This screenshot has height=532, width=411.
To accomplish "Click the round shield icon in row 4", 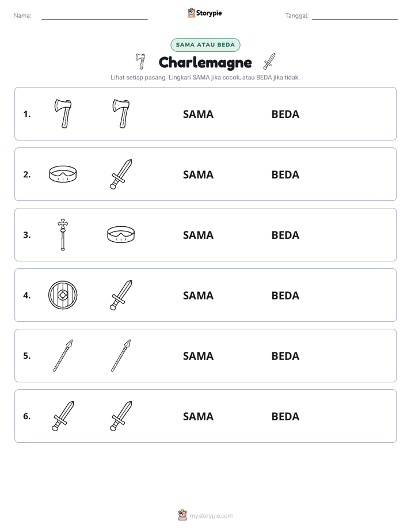I will click(63, 295).
